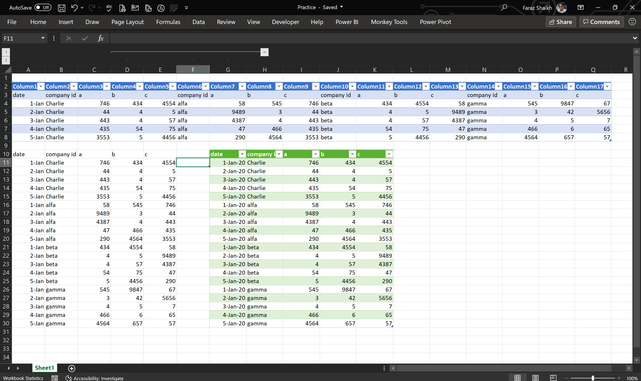Screen dimensions: 641x381
Task: Open the Page Layout tab
Action: point(128,22)
